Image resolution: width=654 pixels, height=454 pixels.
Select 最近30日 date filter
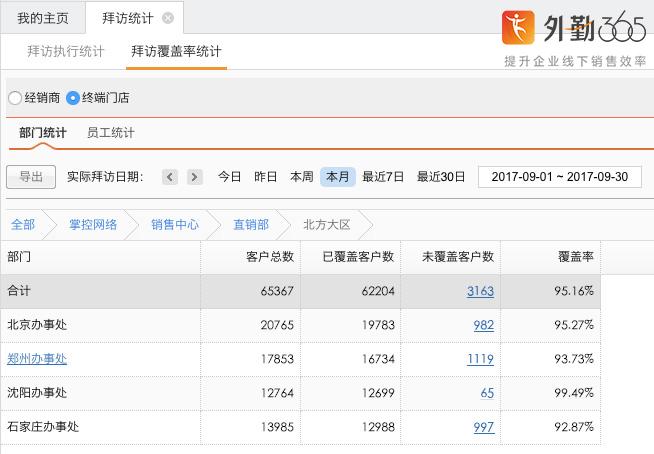coord(441,177)
